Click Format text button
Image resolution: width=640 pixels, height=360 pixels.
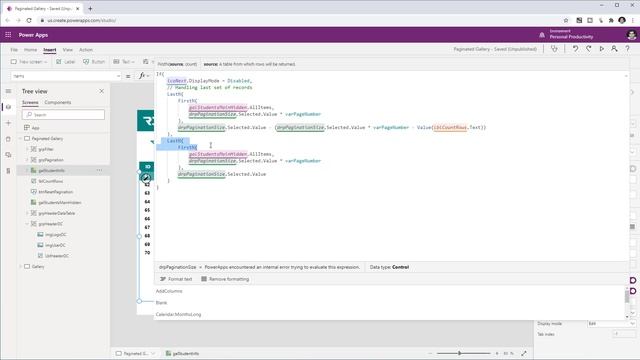[x=176, y=279]
